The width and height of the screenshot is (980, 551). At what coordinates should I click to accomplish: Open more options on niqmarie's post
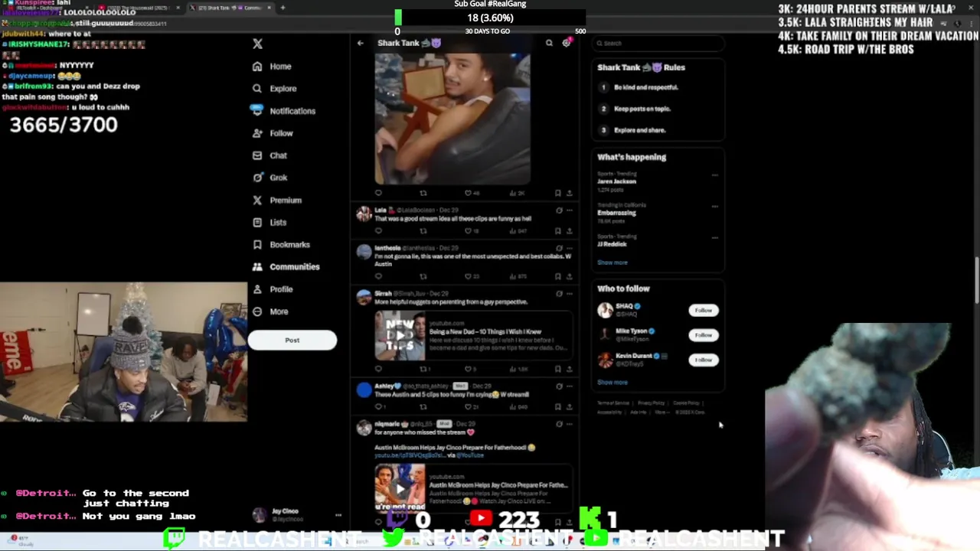coord(570,424)
